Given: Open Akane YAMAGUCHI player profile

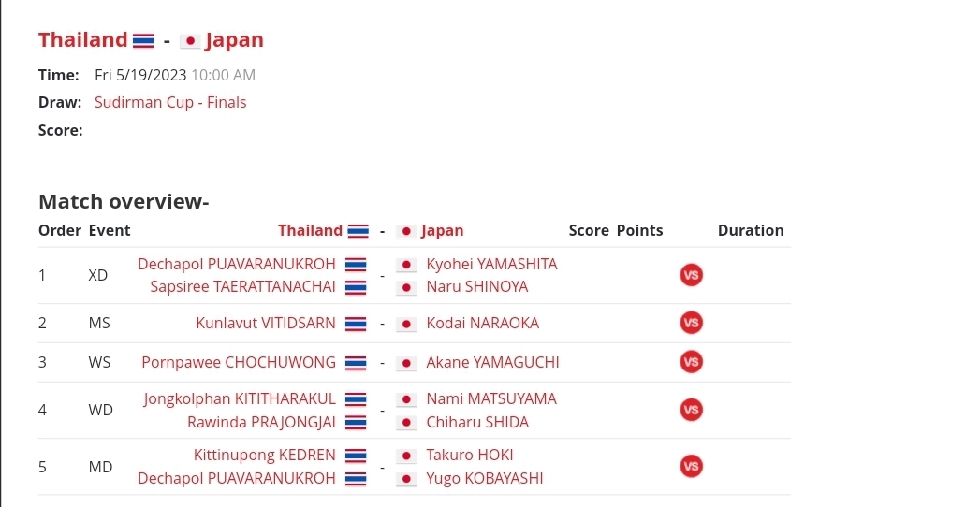Looking at the screenshot, I should coord(492,362).
